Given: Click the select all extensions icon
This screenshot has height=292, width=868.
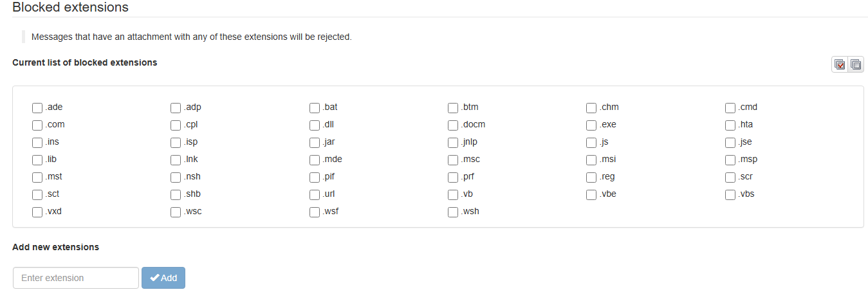Looking at the screenshot, I should coord(840,64).
